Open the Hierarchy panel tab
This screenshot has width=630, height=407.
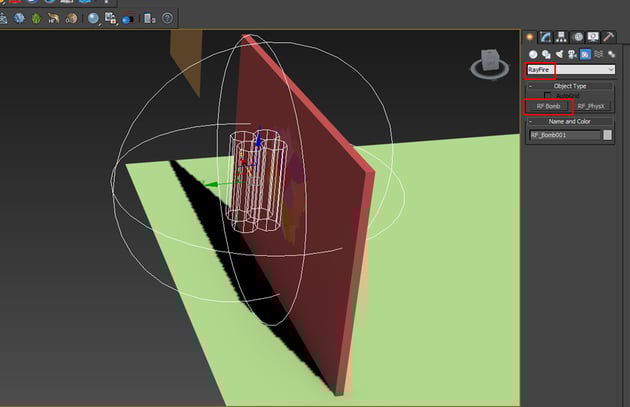point(562,37)
